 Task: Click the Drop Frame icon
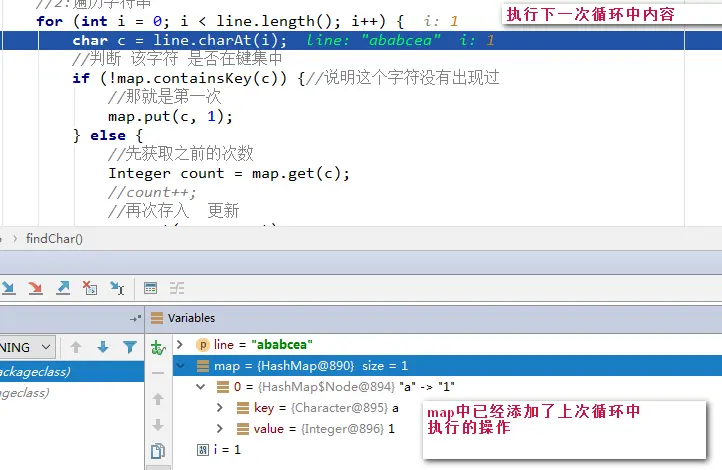point(90,289)
